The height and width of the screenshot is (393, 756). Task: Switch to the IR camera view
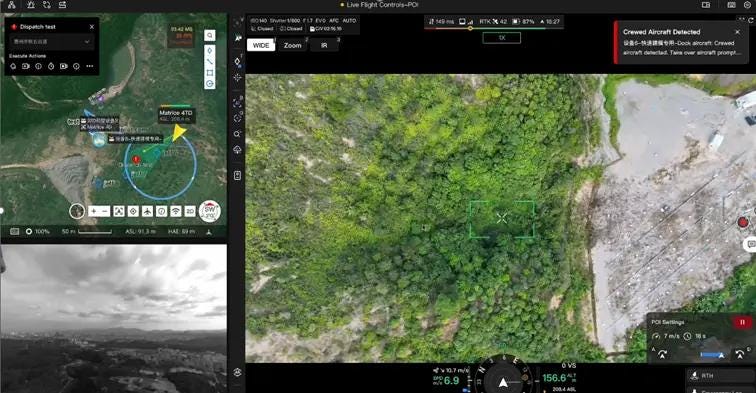pyautogui.click(x=324, y=45)
